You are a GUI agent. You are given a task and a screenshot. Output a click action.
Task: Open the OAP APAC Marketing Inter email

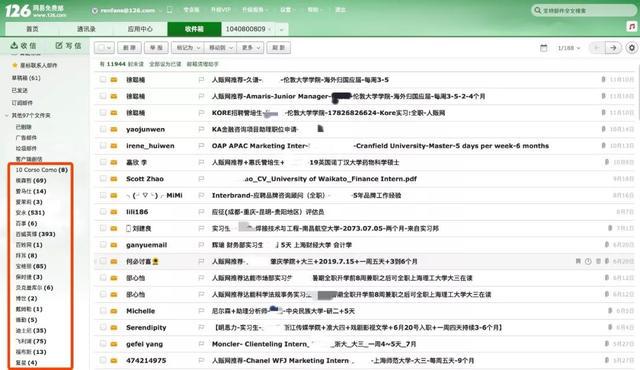380,146
